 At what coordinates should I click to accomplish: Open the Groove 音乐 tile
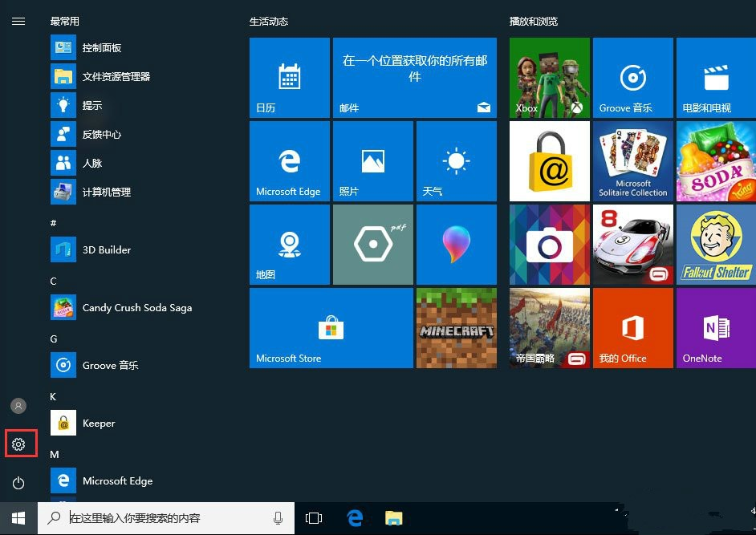(632, 77)
